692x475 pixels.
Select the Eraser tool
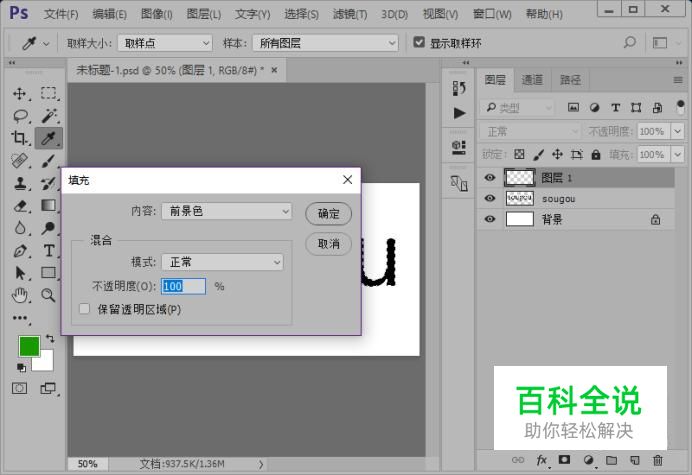(19, 206)
